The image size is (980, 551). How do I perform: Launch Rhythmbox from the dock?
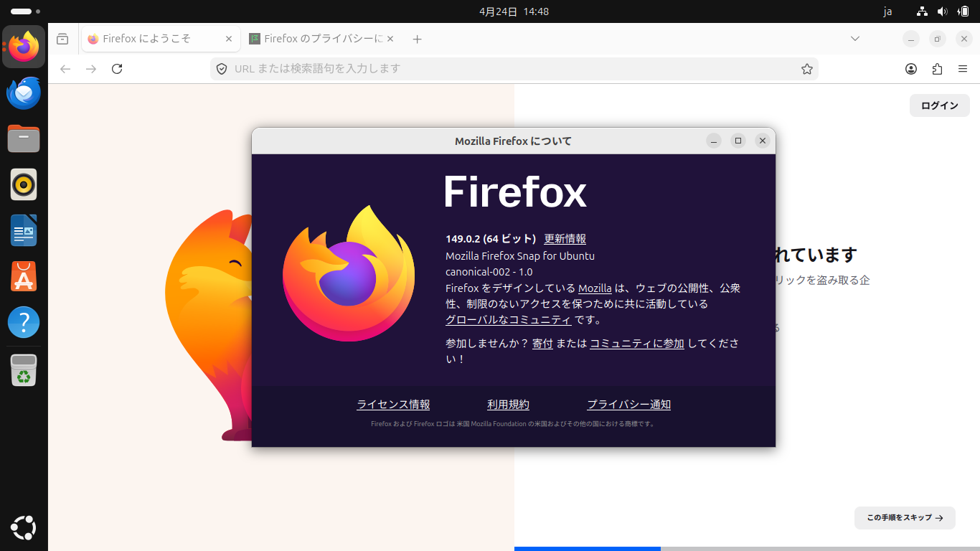(x=24, y=185)
